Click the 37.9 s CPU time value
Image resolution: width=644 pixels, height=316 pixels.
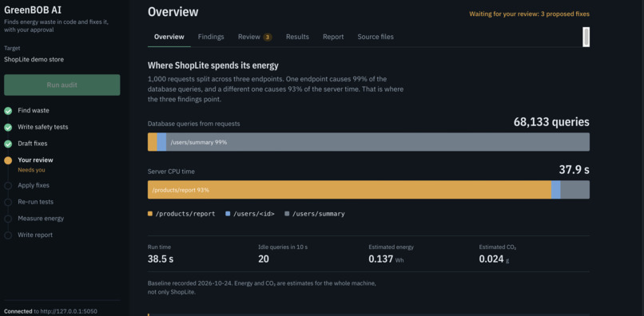[574, 170]
